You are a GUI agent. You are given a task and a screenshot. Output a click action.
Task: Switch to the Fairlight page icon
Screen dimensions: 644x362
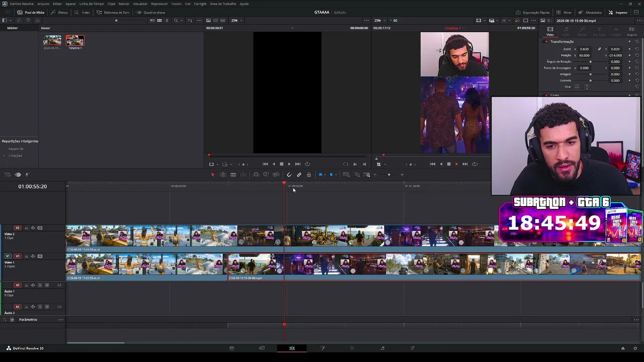pyautogui.click(x=382, y=348)
